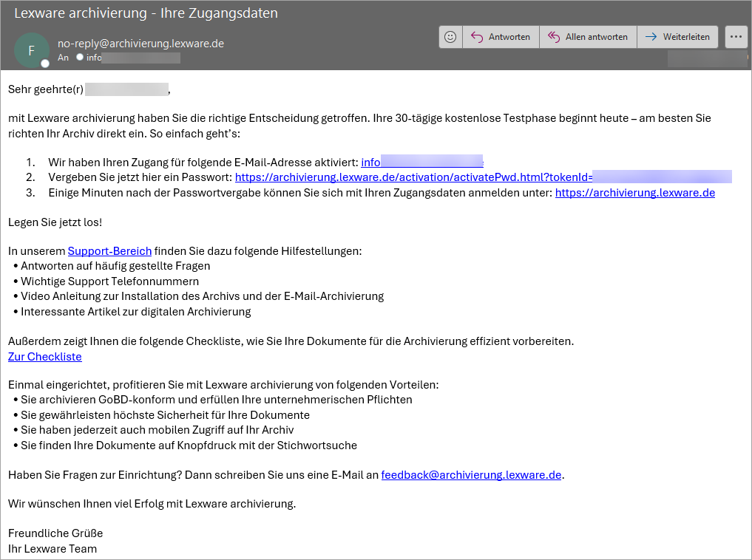Click the feedback@archivierung.lexware.de email link
The image size is (752, 560).
point(471,475)
